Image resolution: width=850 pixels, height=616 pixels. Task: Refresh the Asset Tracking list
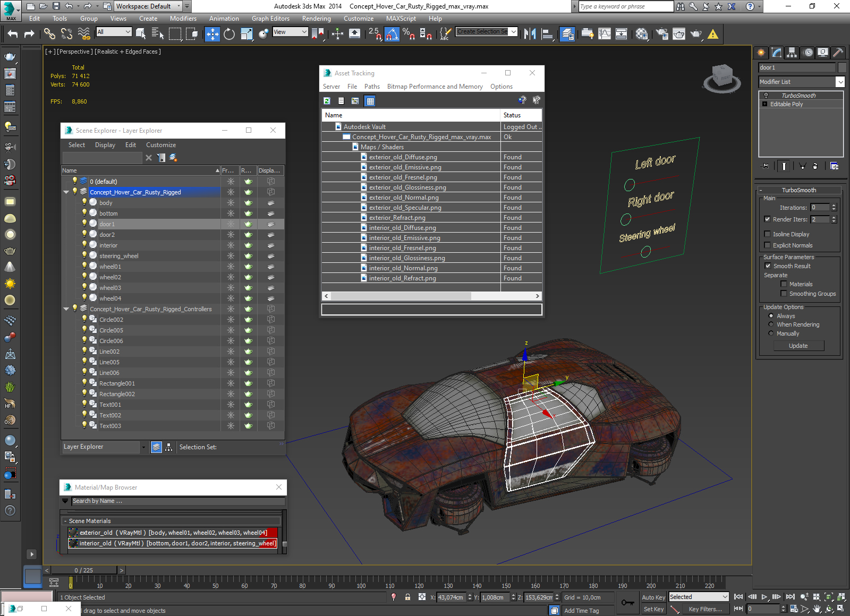[327, 101]
